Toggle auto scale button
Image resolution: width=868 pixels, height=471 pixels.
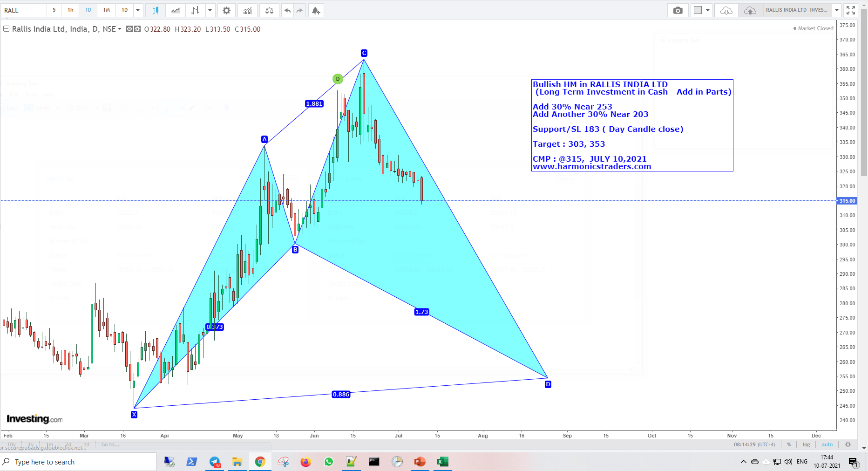pyautogui.click(x=827, y=444)
